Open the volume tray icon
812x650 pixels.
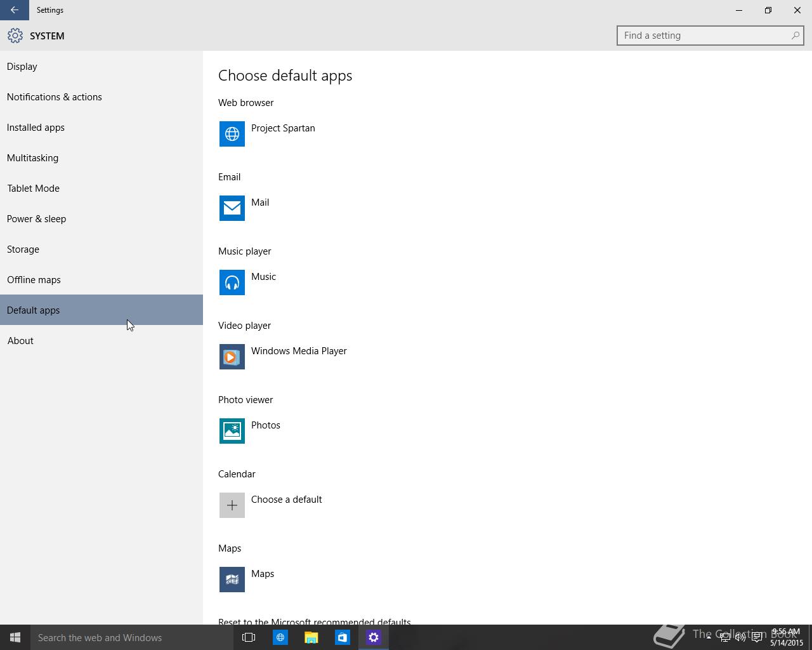pos(740,637)
